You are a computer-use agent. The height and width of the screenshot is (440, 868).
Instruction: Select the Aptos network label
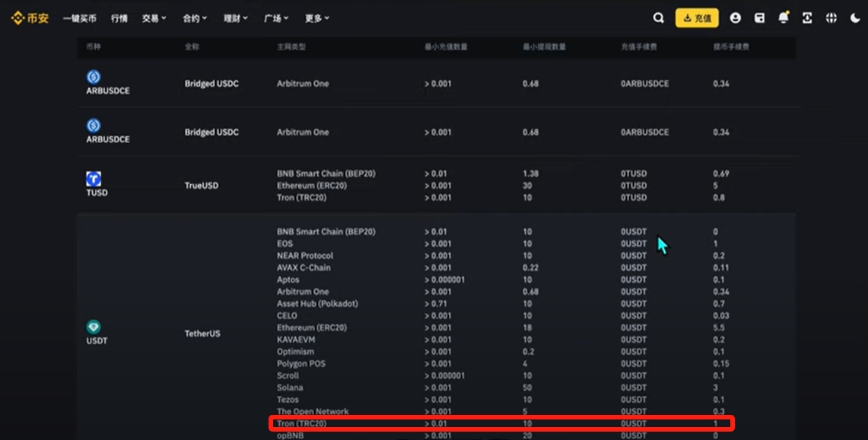tap(288, 280)
